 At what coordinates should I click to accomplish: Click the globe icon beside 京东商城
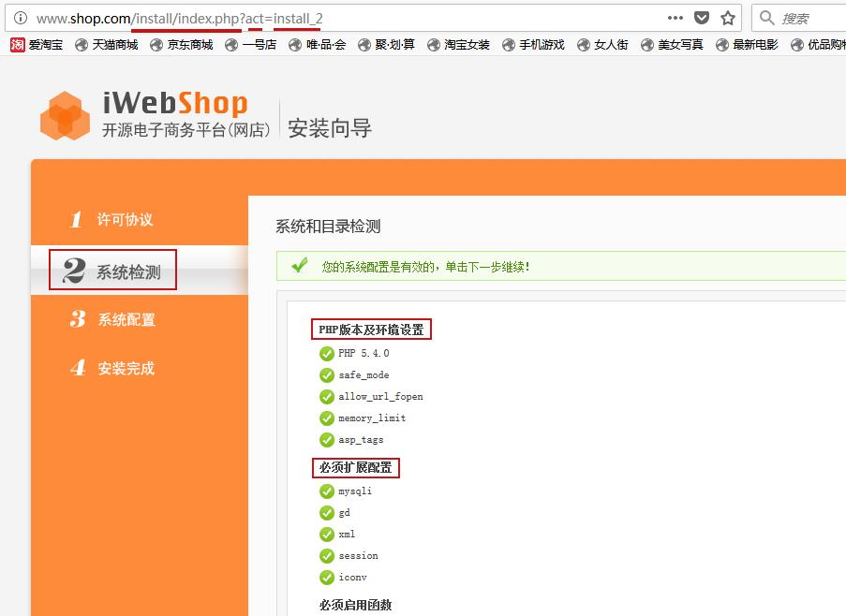click(x=156, y=45)
